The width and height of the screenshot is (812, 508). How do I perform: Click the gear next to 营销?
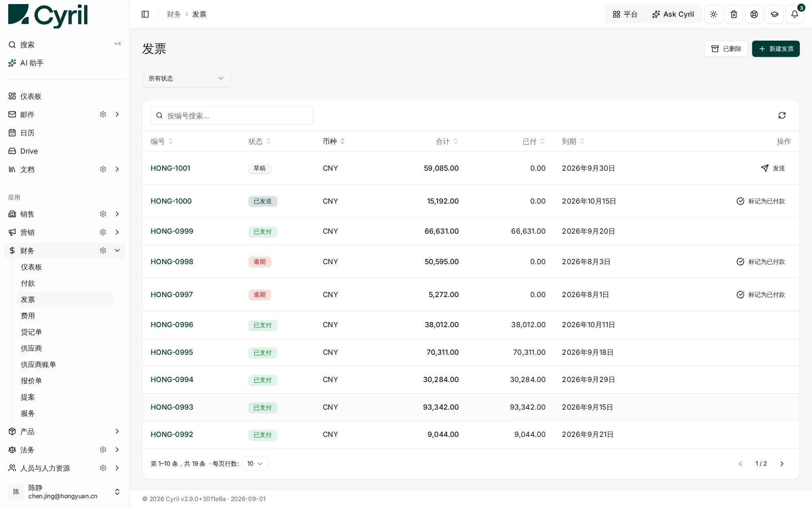pyautogui.click(x=103, y=232)
